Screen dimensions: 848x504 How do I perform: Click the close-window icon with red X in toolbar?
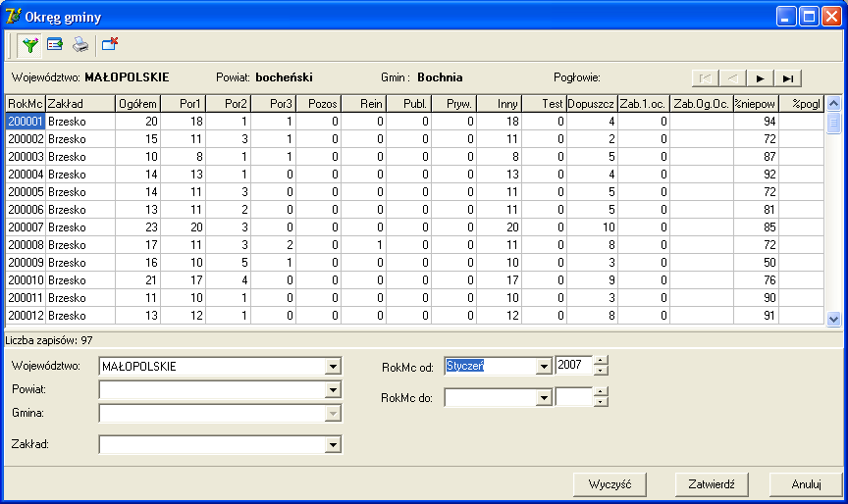(110, 44)
